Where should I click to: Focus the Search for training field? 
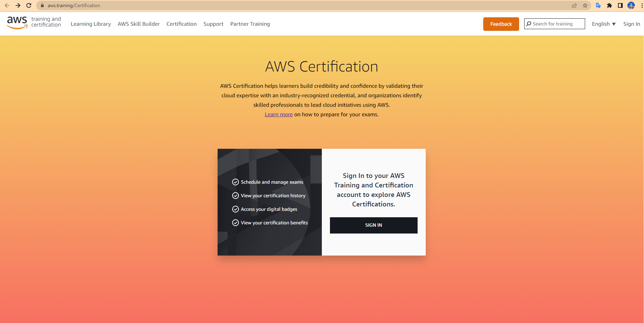pos(557,24)
